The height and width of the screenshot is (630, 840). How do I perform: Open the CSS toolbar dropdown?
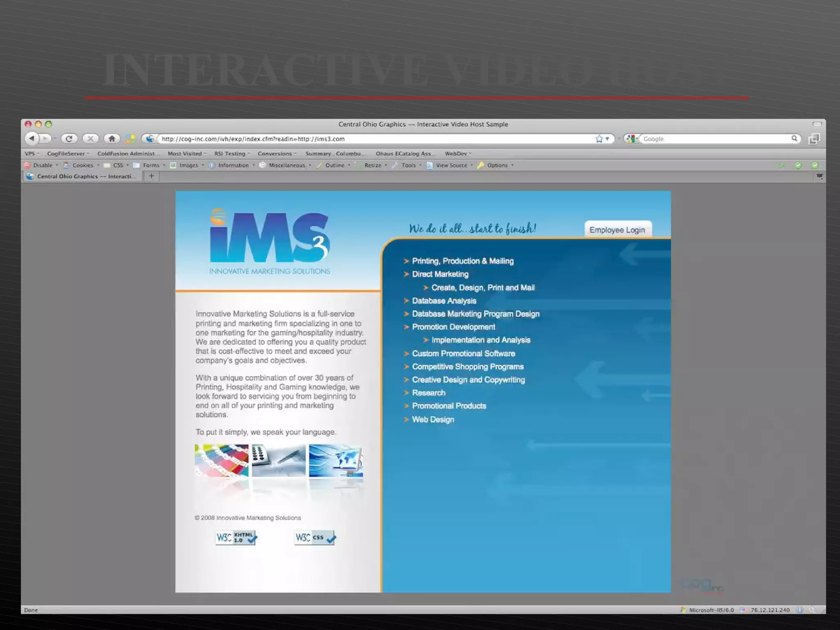[117, 165]
